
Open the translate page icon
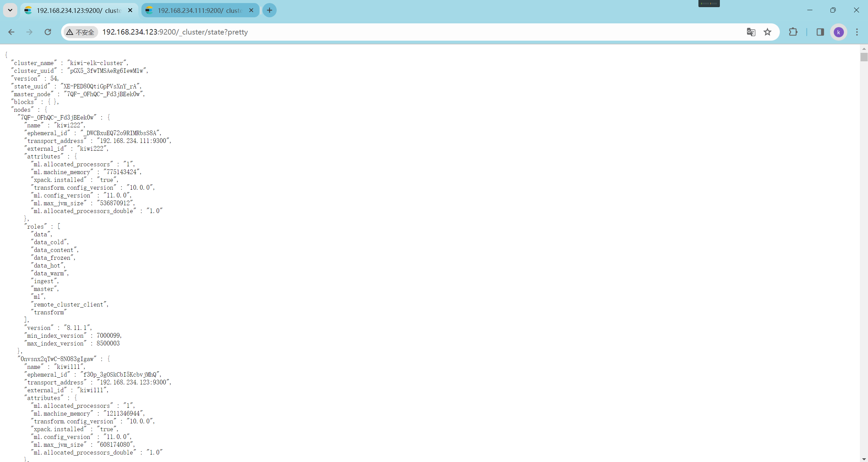pos(751,32)
